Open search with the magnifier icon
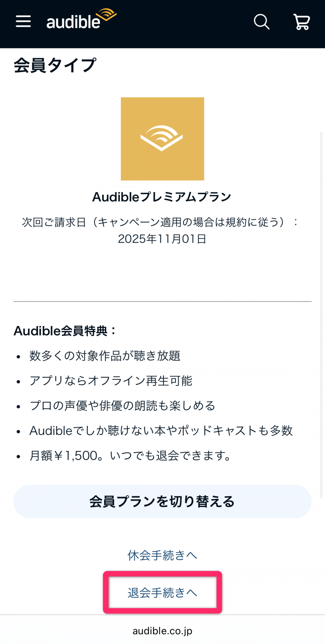This screenshot has width=325, height=644. (x=261, y=22)
